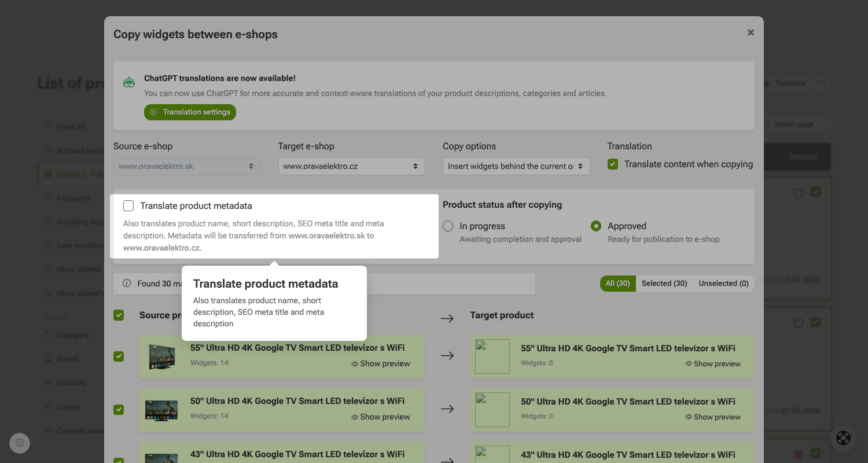Screen dimensions: 868x463
Task: Click the upper heart icon on background card
Action: [799, 193]
